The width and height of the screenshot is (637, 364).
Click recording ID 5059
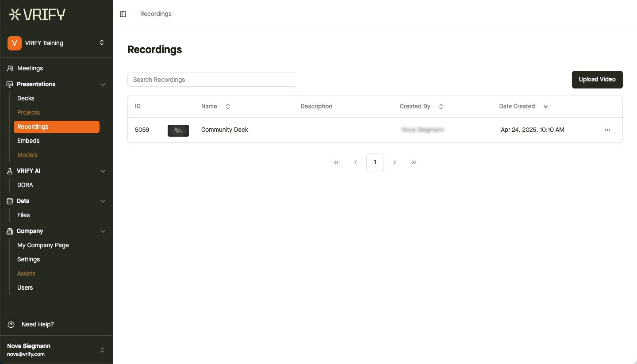(x=142, y=130)
